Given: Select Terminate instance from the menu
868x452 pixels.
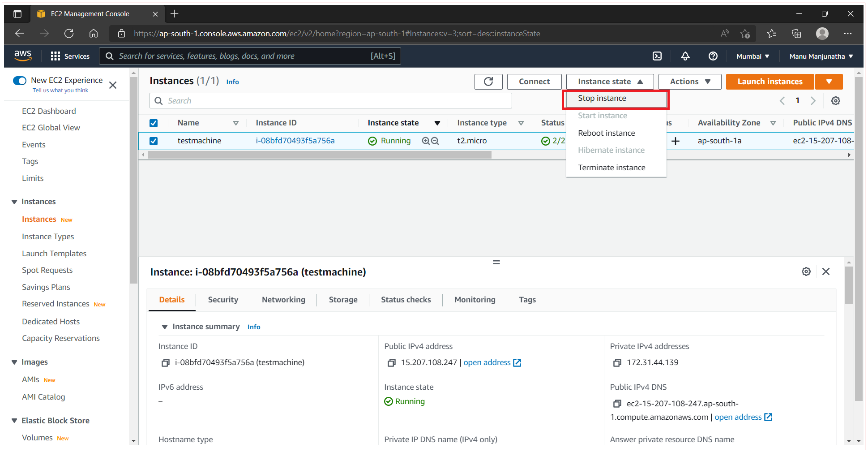Looking at the screenshot, I should (616, 168).
